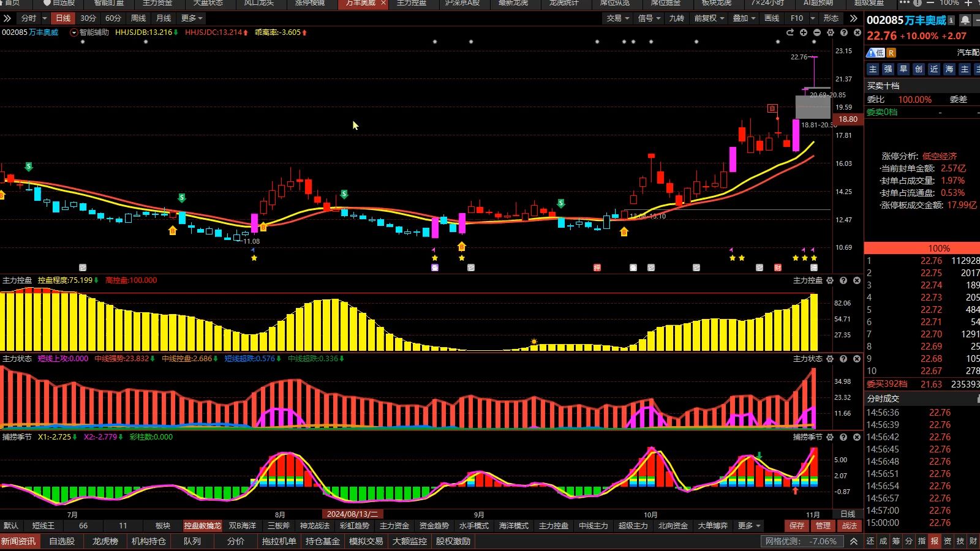Select the 控盘教擒龙 template tab
Image resolution: width=980 pixels, height=551 pixels.
coord(203,526)
